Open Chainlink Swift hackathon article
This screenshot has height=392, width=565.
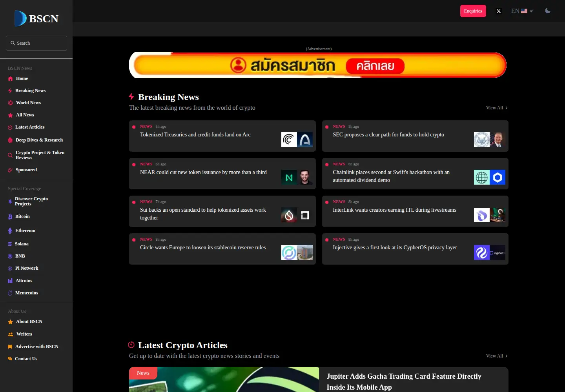point(415,174)
